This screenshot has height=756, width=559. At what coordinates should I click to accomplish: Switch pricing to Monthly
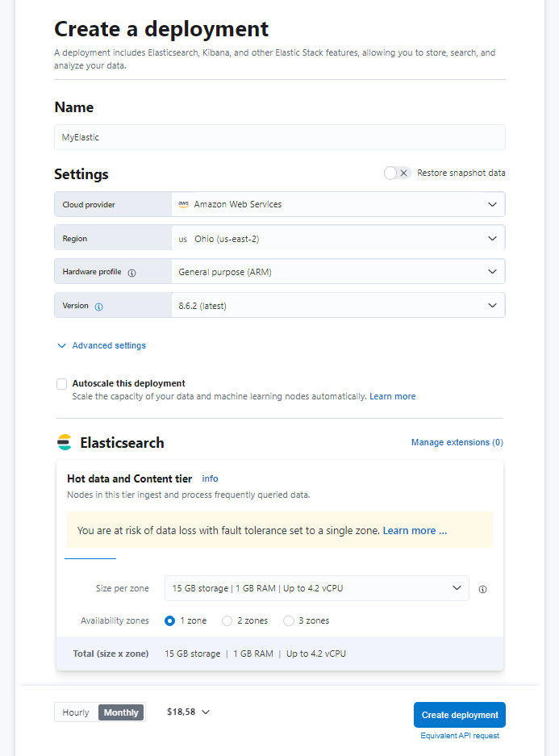121,712
